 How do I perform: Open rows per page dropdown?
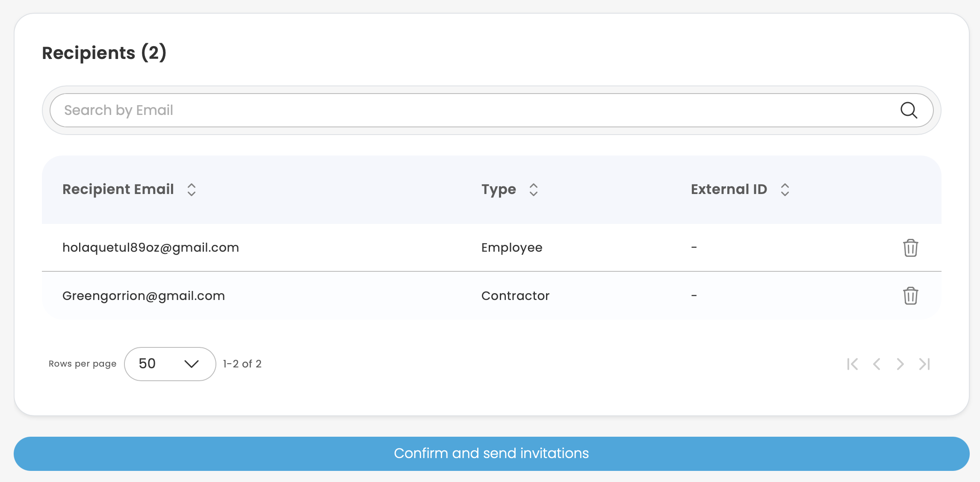pyautogui.click(x=170, y=364)
